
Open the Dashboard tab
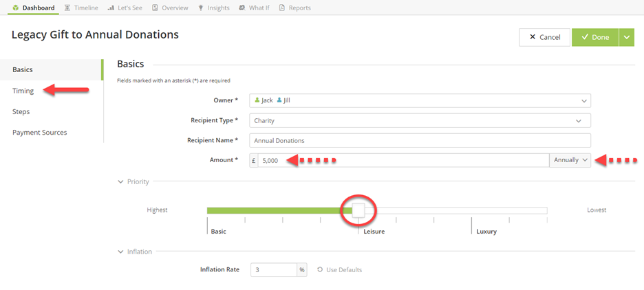tap(33, 8)
